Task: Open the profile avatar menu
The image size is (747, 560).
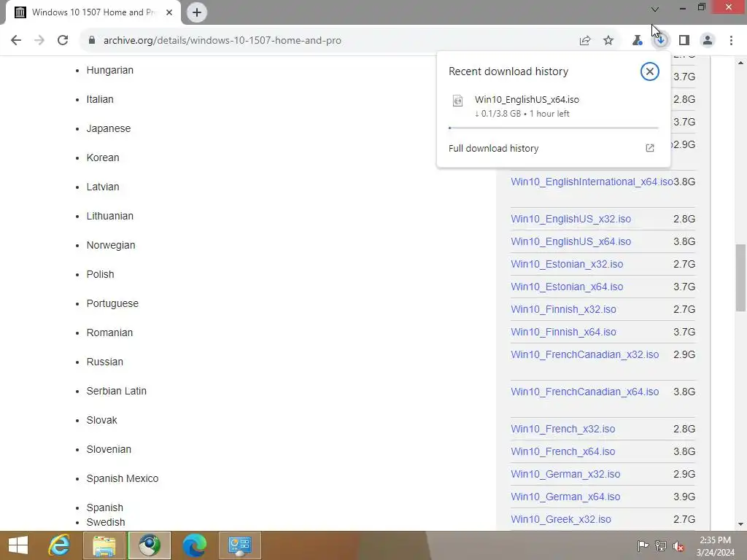Action: (708, 41)
